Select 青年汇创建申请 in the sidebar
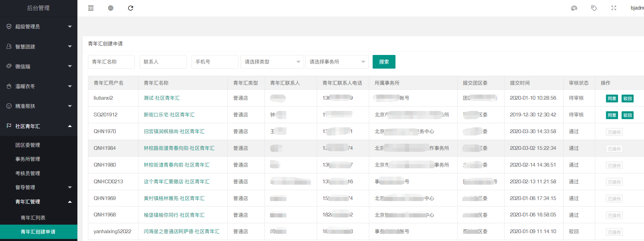Screen dimensions: 644x241 click(39, 232)
